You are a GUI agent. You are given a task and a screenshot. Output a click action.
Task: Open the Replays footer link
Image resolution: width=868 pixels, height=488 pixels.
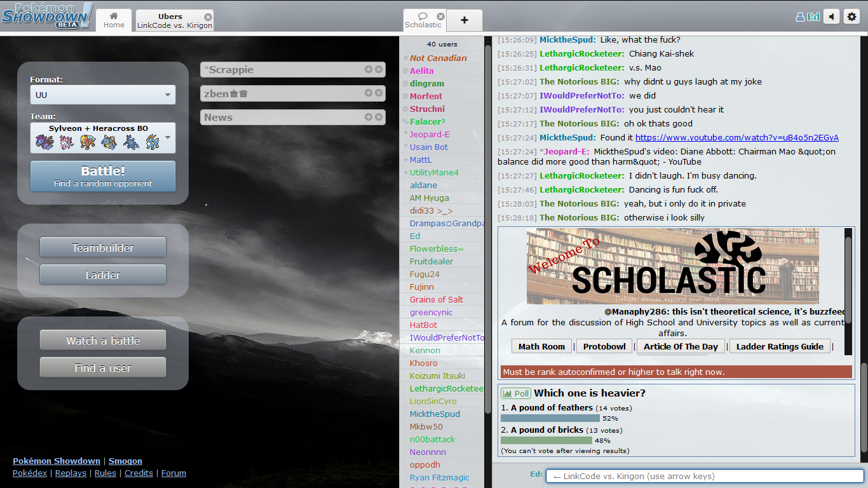(71, 473)
